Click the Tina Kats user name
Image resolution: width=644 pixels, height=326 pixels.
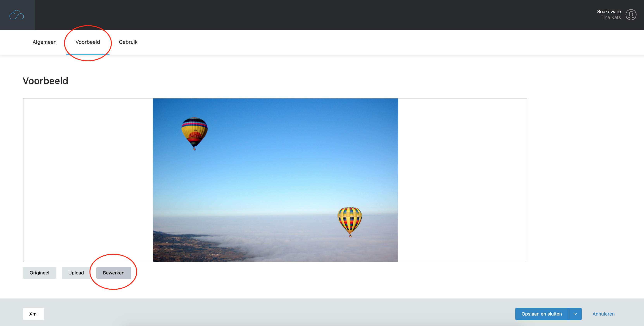(x=610, y=17)
